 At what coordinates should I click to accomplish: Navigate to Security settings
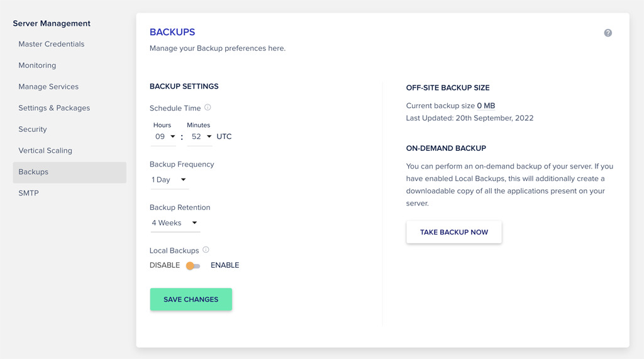tap(33, 130)
